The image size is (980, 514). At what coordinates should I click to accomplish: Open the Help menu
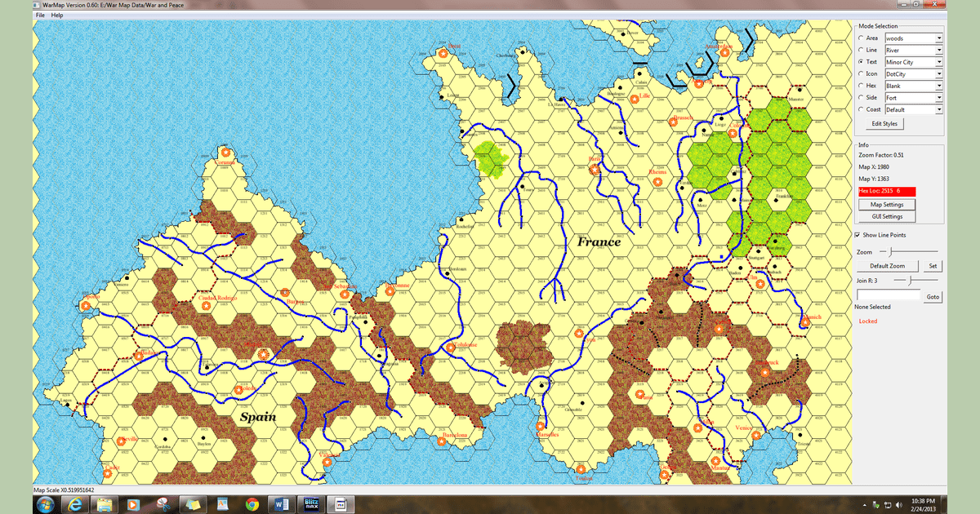(x=57, y=16)
